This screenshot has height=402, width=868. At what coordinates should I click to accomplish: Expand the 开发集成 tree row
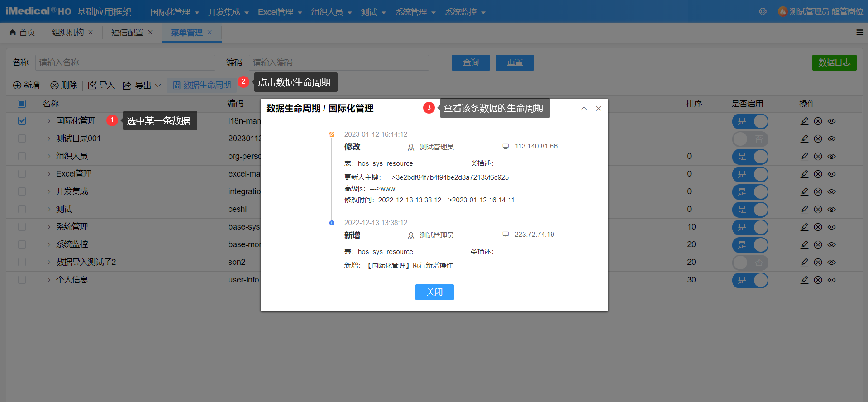point(49,191)
